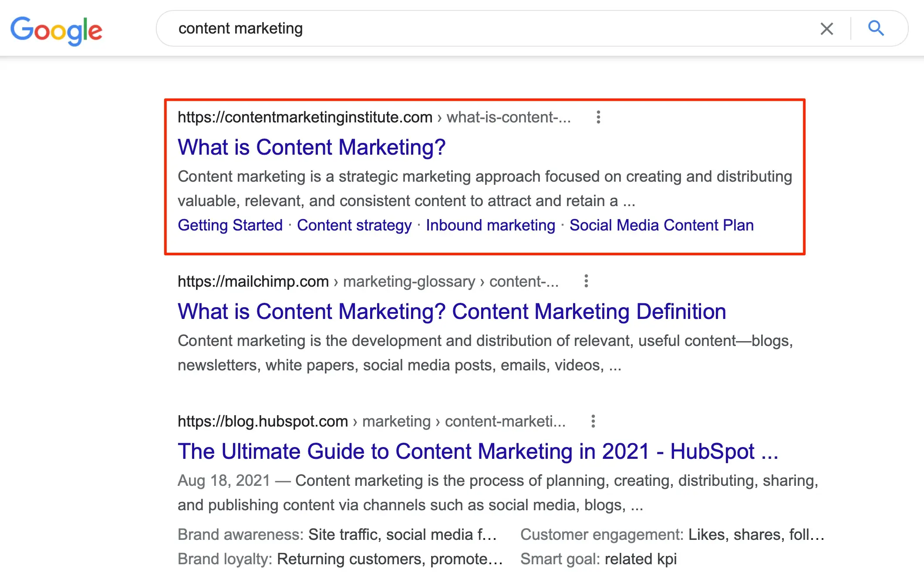Open three-dot menu for contentmarketinginstitute result
Screen dimensions: 924x583
598,117
